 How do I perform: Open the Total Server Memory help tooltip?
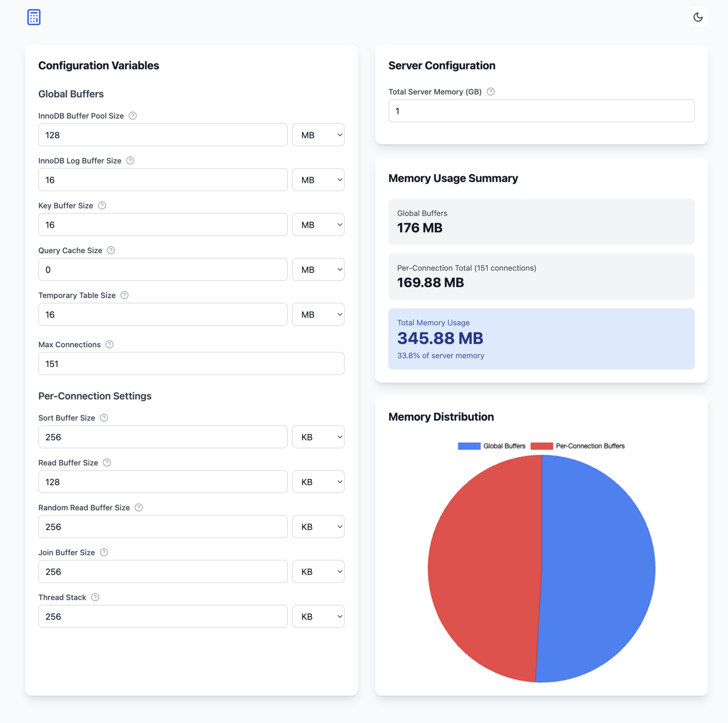tap(491, 91)
